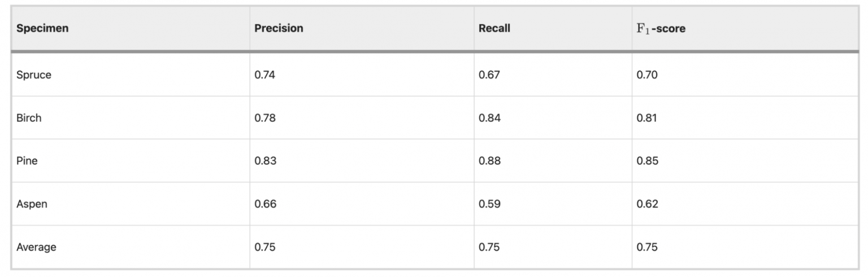Select Aspen F1-score value 0.62
The width and height of the screenshot is (868, 277).
coord(647,204)
